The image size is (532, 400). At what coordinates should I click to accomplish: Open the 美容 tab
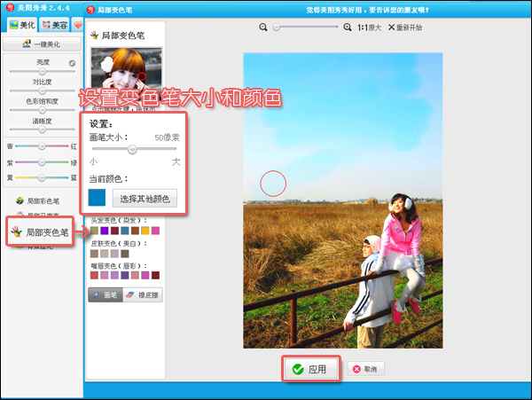pos(54,25)
